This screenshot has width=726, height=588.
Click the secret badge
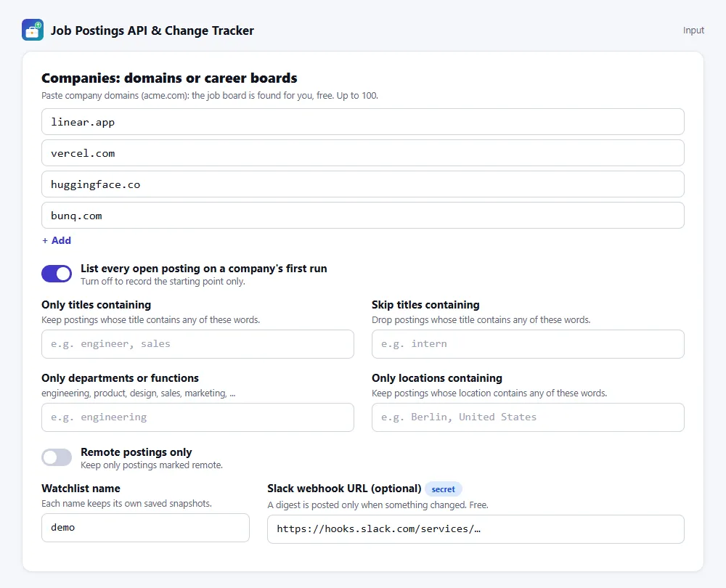[x=443, y=489]
